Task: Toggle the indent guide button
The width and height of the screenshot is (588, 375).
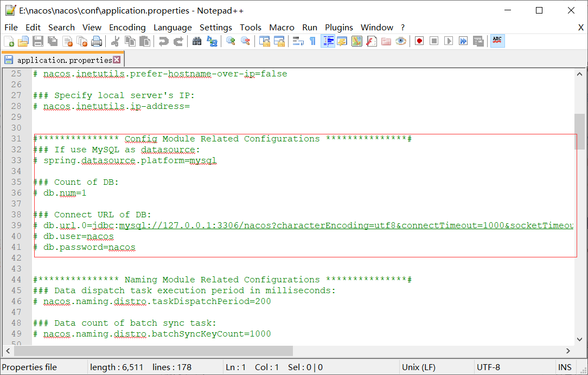Action: pyautogui.click(x=328, y=41)
